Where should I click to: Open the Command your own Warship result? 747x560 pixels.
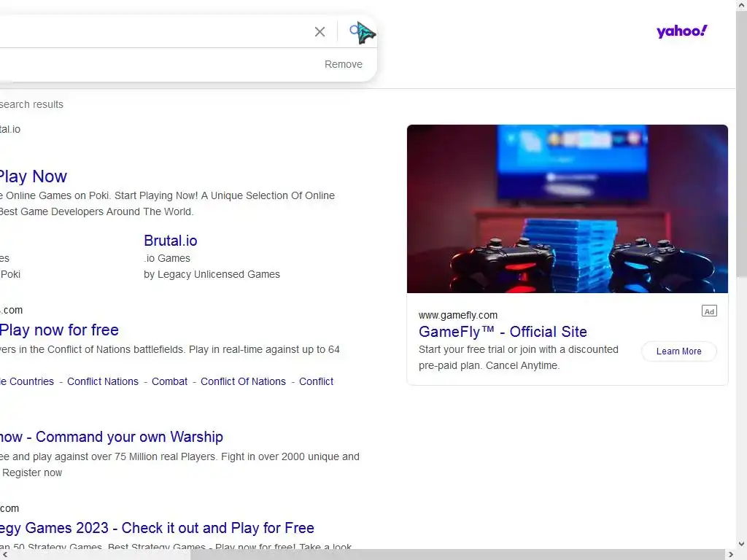(112, 437)
